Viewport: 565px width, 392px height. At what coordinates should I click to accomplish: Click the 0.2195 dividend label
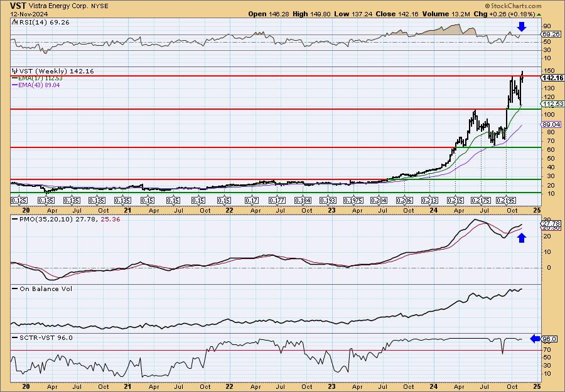[506, 200]
